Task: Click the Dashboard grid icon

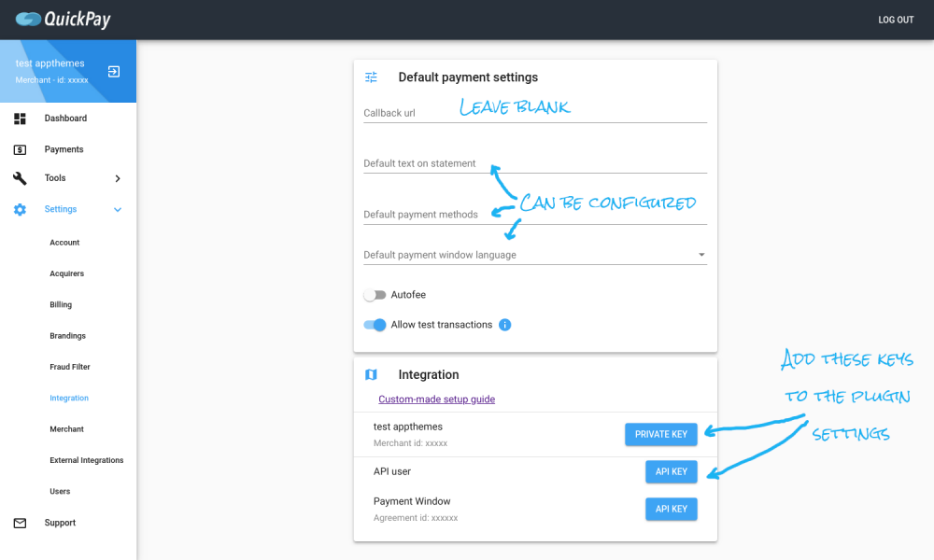Action: pos(20,119)
